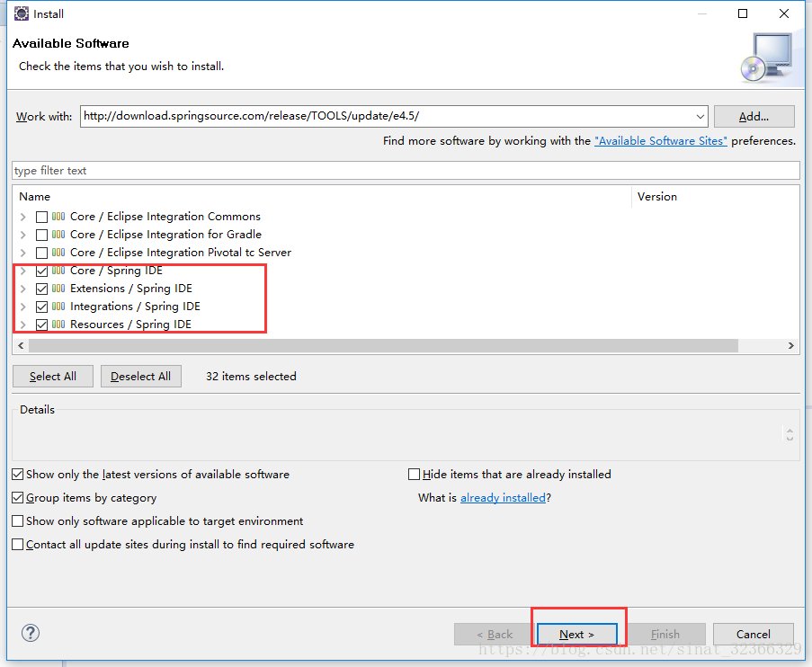Click the category icon of Integrations / Spring IDE
Screen dimensions: 812x667
click(x=58, y=307)
